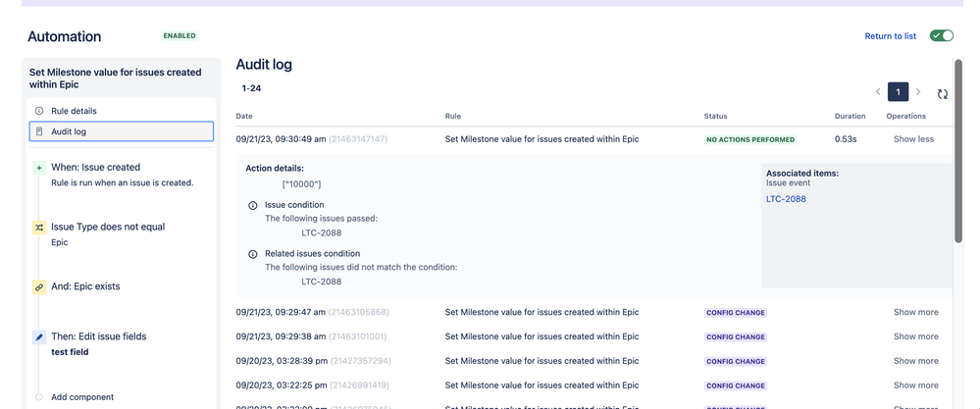
Task: Click the 09/21/23, 09:30:49 am date entry
Action: [281, 139]
